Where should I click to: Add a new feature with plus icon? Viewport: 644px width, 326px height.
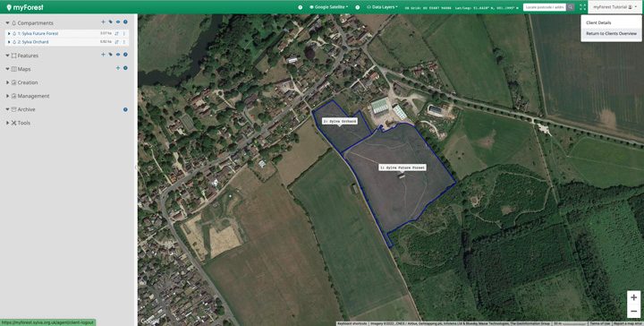[103, 55]
